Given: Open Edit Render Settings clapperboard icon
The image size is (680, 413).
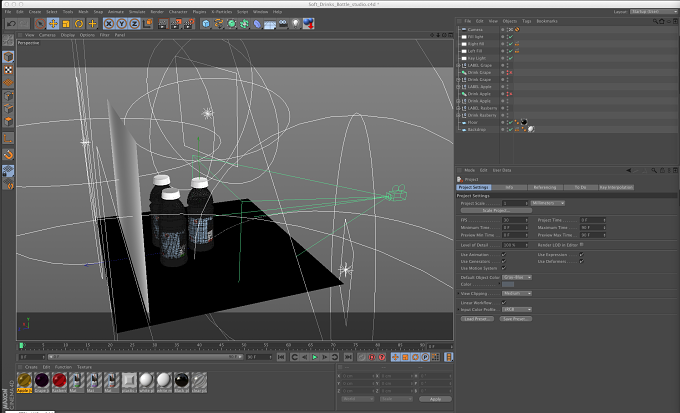Looking at the screenshot, I should 189,23.
